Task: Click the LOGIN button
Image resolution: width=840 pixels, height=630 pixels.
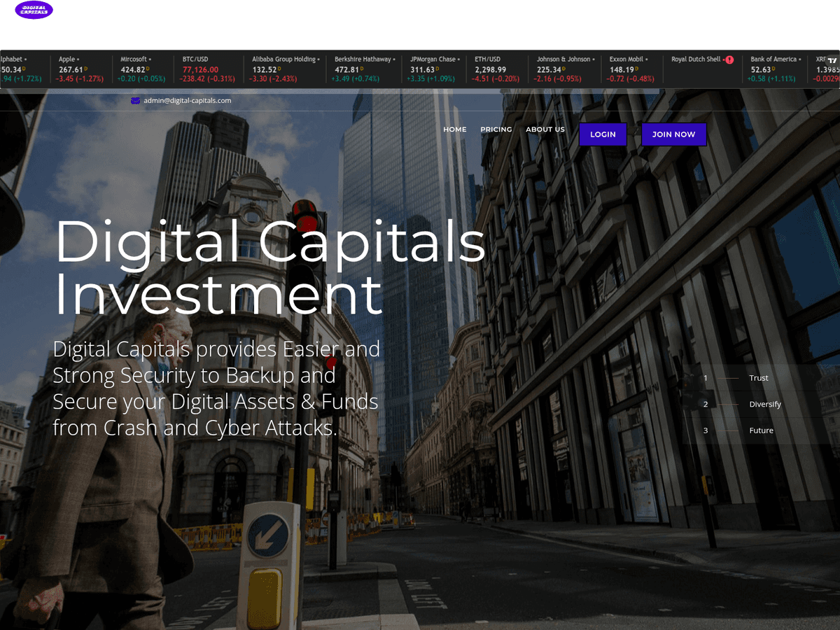Action: (x=603, y=134)
